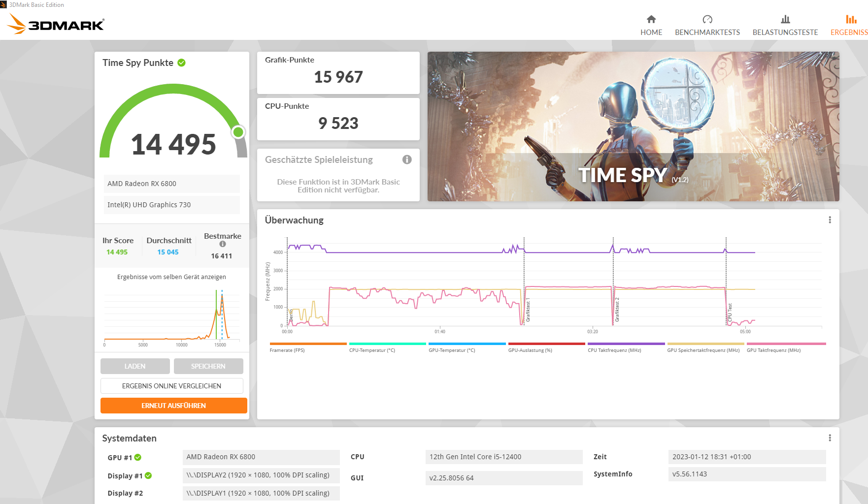
Task: Click the CPU field 12th Gen Intel Core i5-12400
Action: point(504,457)
